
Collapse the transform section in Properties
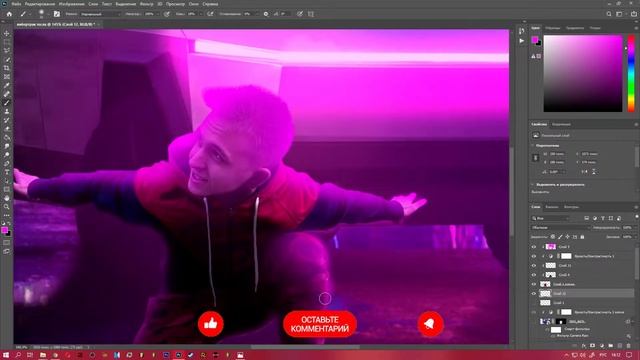pos(533,145)
